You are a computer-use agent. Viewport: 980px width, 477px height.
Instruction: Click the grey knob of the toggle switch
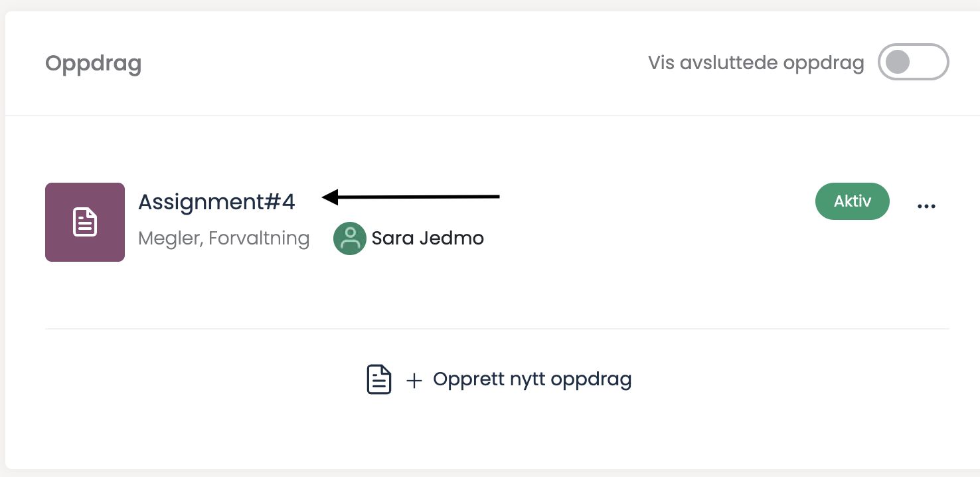(x=898, y=62)
